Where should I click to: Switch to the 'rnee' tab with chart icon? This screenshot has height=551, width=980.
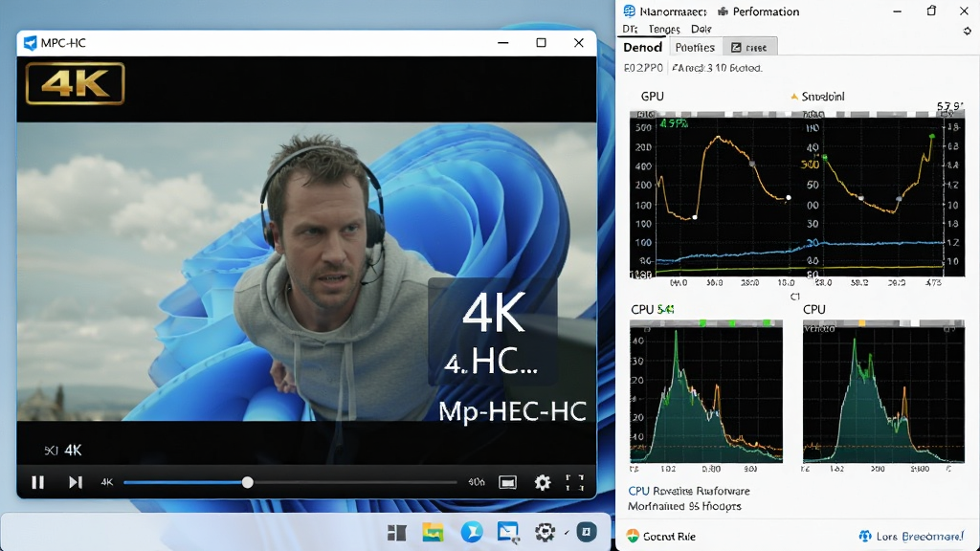(x=749, y=48)
